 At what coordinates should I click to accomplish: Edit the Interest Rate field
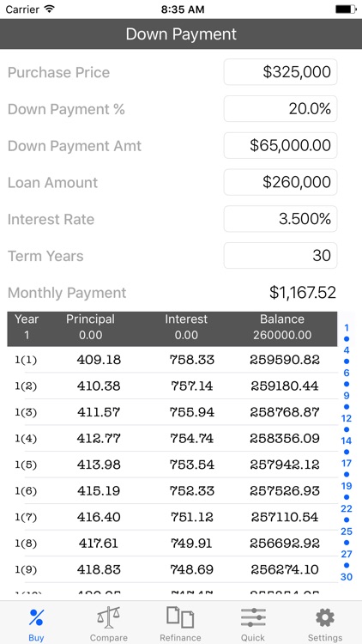pos(281,219)
